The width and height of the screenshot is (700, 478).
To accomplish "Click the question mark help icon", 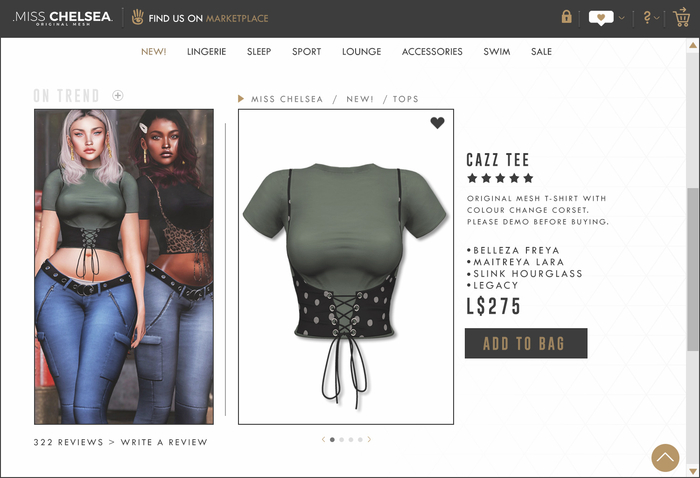I will point(647,17).
